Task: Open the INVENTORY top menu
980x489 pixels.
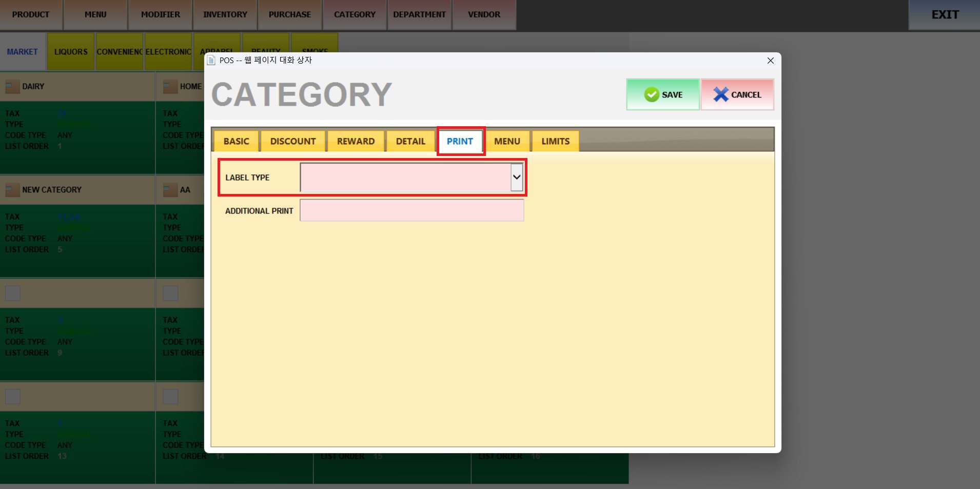Action: (225, 14)
